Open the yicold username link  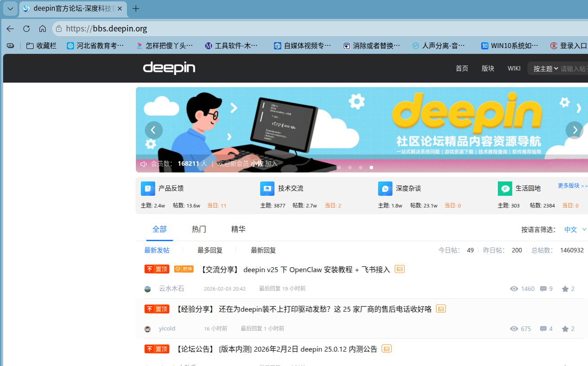click(x=167, y=329)
